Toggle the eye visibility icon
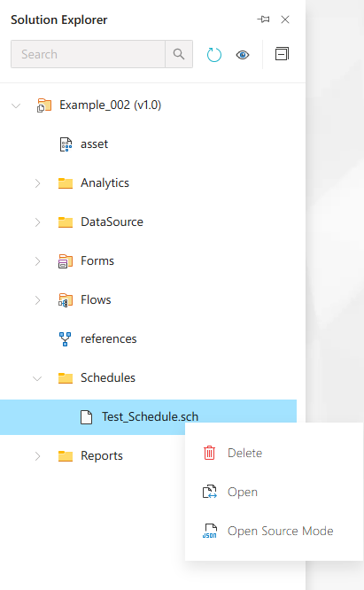Image resolution: width=364 pixels, height=590 pixels. point(243,55)
